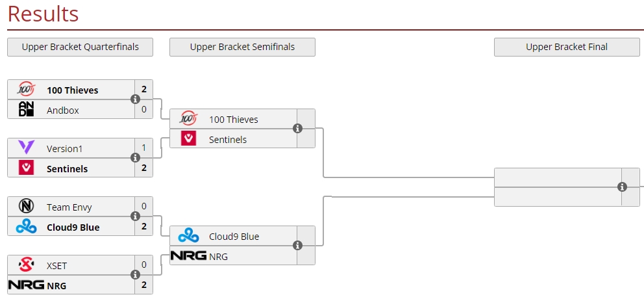This screenshot has width=644, height=299.
Task: Show details for Cloud9 Blue vs NRG semifinal
Action: coord(297,246)
